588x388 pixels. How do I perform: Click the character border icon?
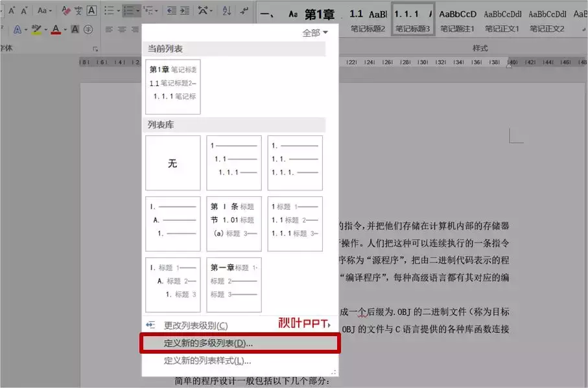(x=91, y=10)
